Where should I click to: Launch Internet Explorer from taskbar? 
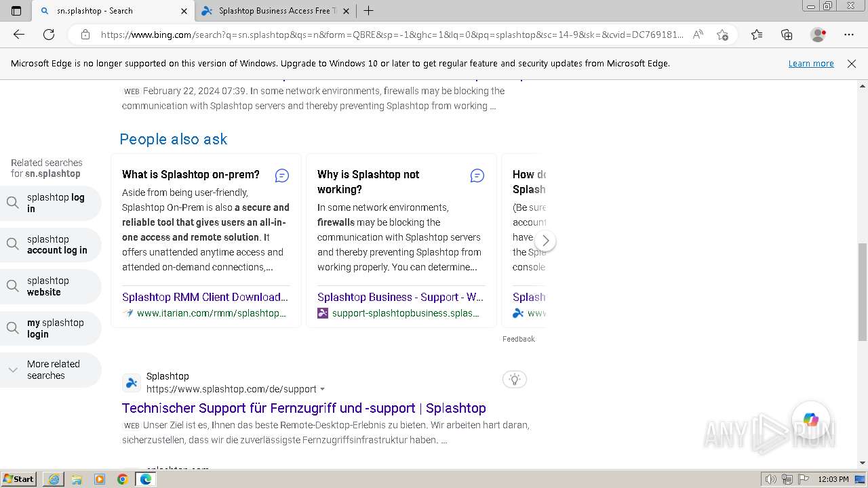54,479
